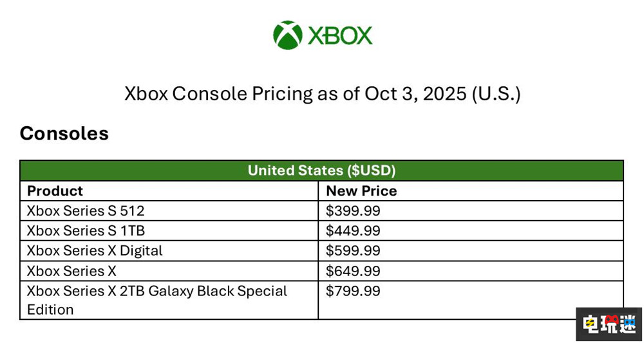This screenshot has width=644, height=343.
Task: Click the $799.99 price cell
Action: [353, 291]
